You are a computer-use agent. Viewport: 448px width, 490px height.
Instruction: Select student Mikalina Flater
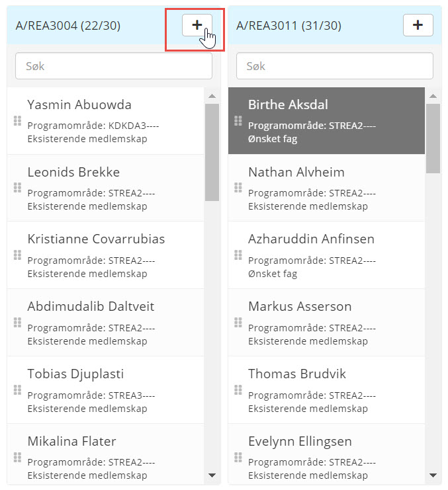106,454
